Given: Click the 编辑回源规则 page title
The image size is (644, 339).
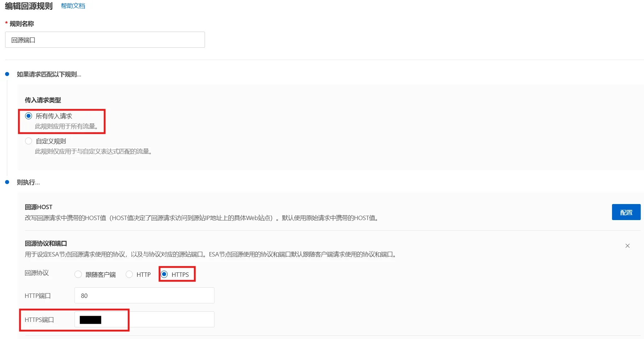Looking at the screenshot, I should click(x=29, y=6).
